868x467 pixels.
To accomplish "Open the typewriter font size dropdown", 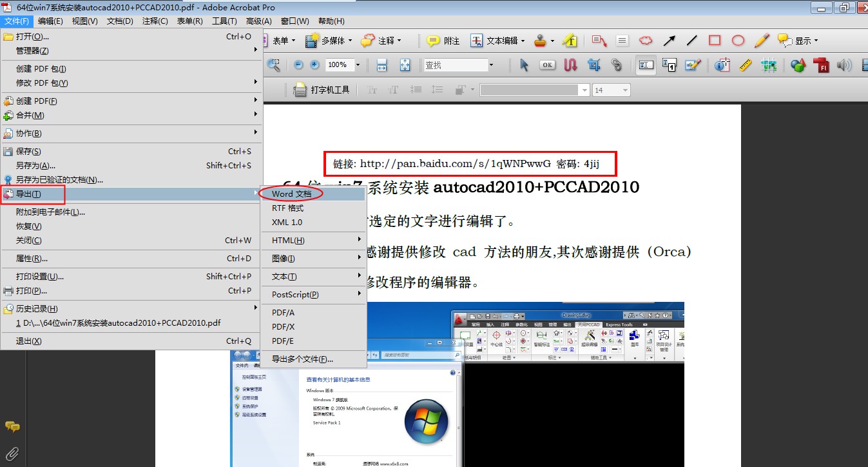I will 625,90.
